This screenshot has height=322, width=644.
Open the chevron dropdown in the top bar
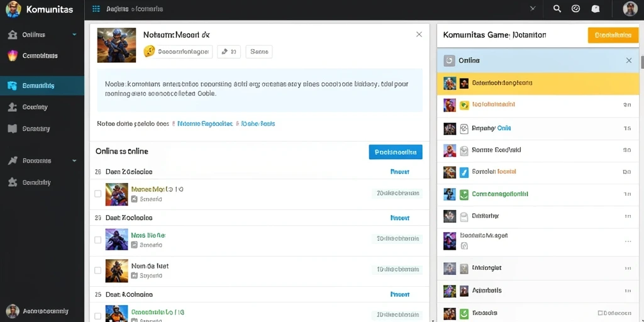coord(533,8)
